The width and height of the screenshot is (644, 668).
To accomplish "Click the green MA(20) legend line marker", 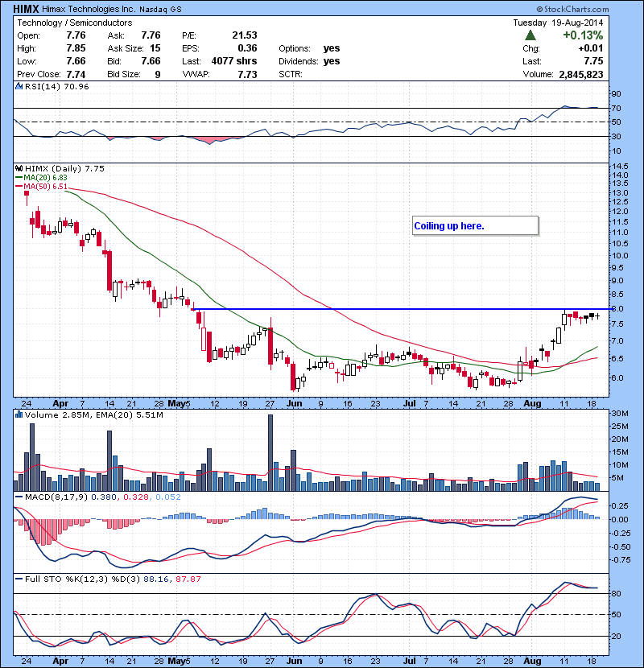I will (19, 178).
